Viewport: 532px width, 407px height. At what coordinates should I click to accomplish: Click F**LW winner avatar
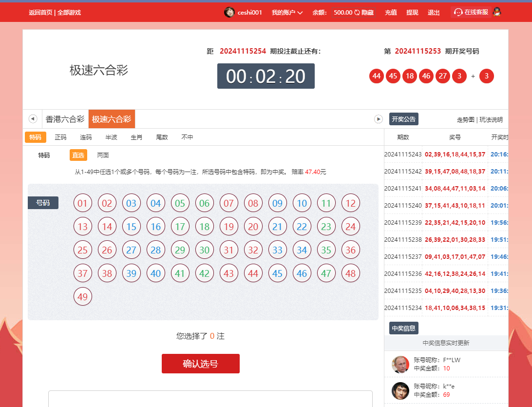coord(400,364)
